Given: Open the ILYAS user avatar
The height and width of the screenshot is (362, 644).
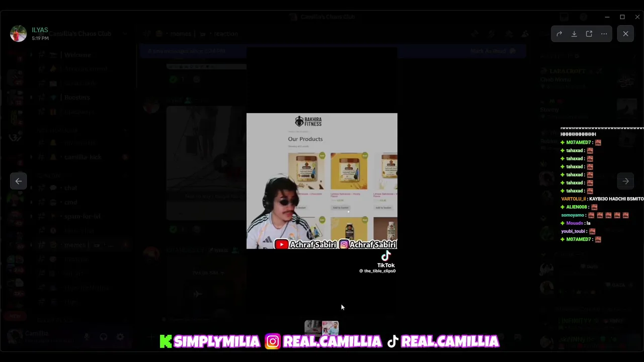Looking at the screenshot, I should coord(18,34).
